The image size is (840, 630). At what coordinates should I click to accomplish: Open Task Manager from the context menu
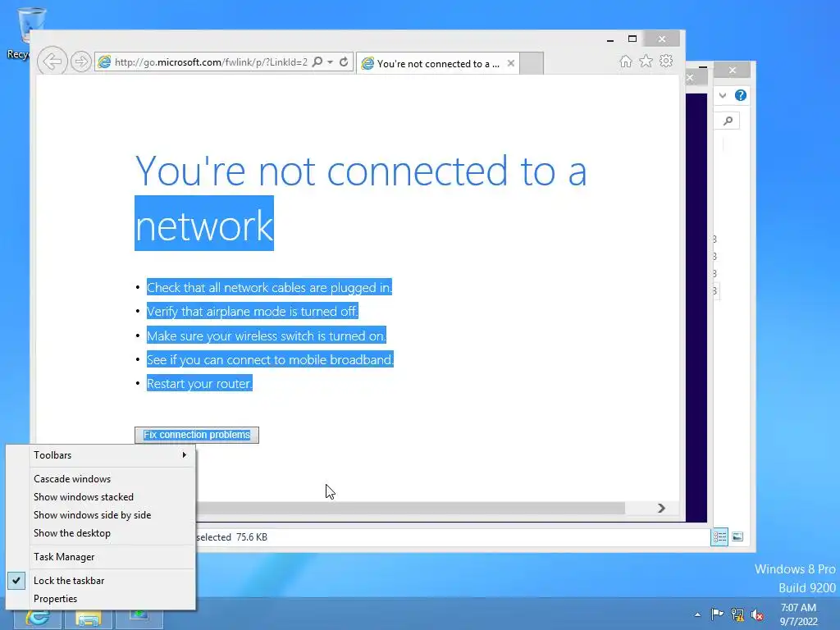tap(64, 557)
